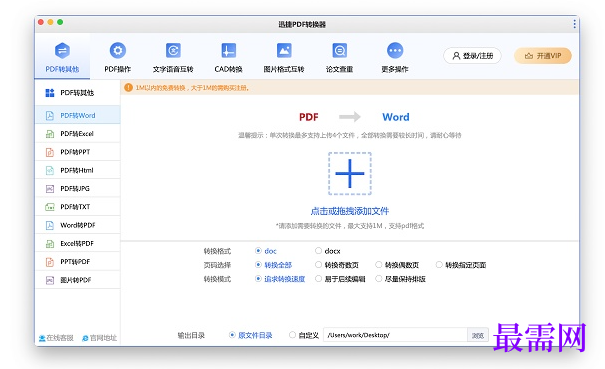The image size is (605, 369).
Task: Select the PDF转其他 toolbar icon
Action: (x=62, y=51)
